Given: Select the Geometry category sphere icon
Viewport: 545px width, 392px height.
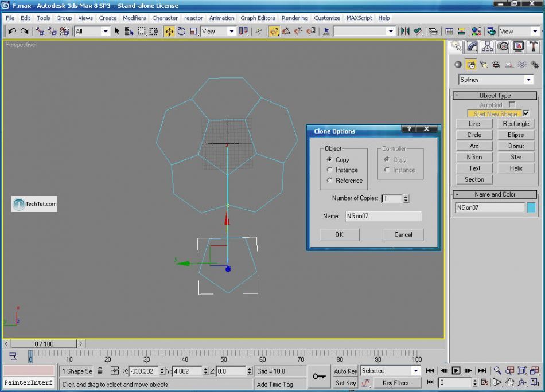Looking at the screenshot, I should tap(458, 65).
